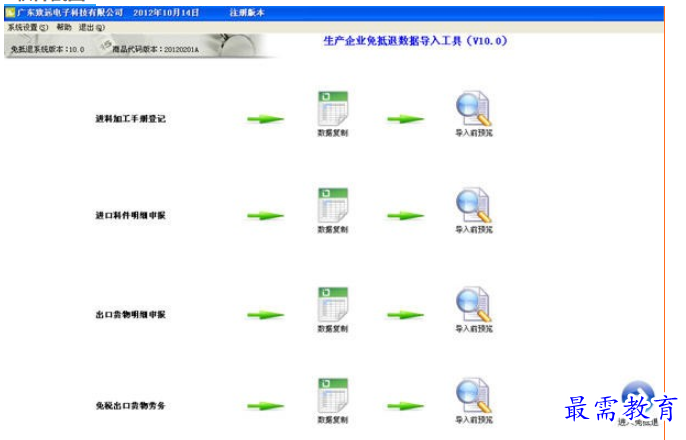
Task: Select the 免税出口货物劳务 label
Action: point(130,406)
